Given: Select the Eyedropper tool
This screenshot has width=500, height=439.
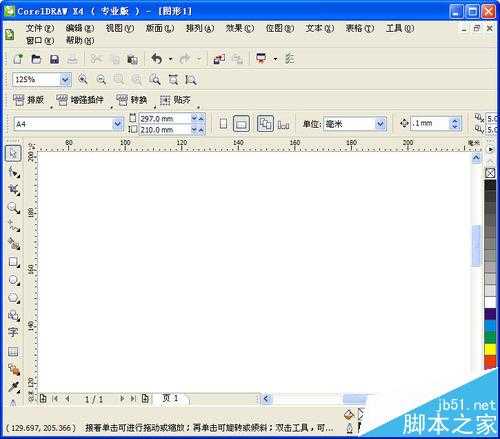Looking at the screenshot, I should click(13, 387).
